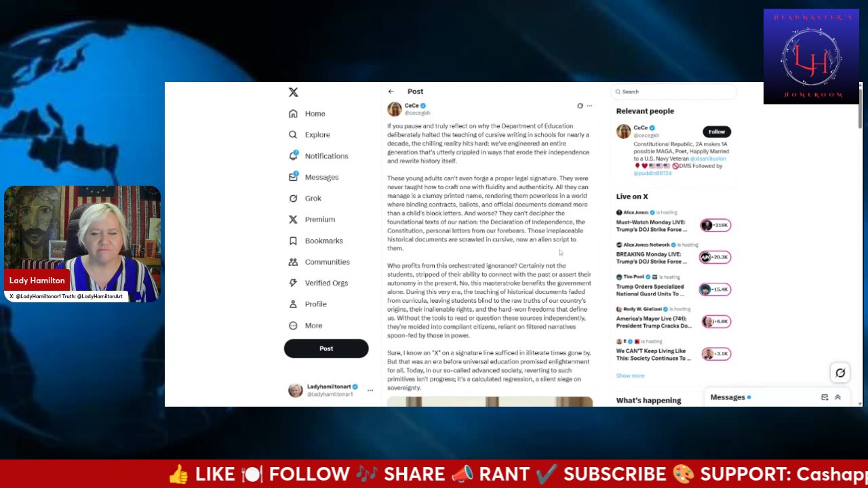Open the floating Grok button at right

(x=840, y=373)
